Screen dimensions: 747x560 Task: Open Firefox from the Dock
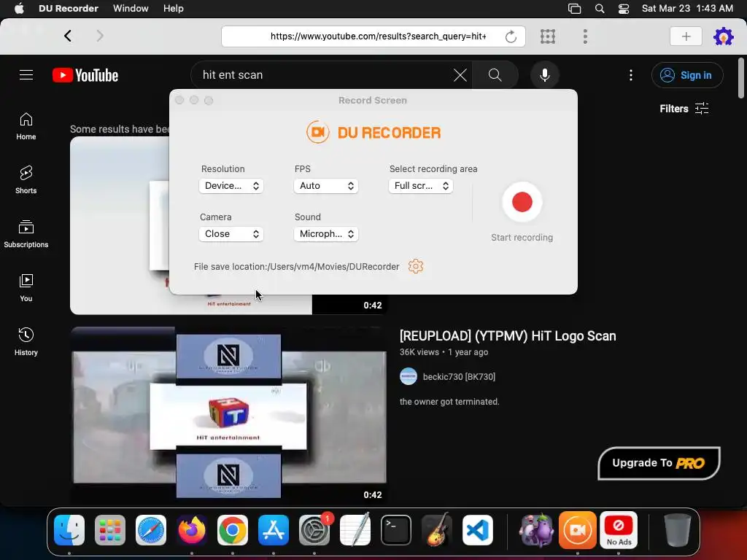[192, 530]
